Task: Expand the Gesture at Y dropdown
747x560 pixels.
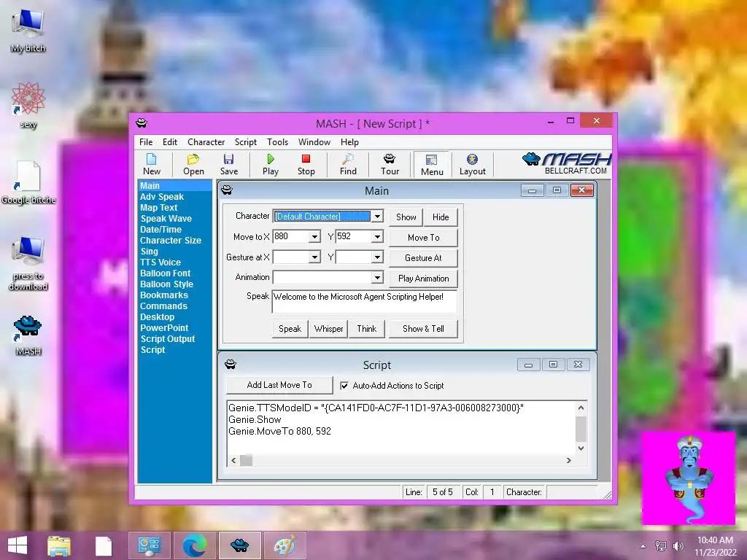Action: pos(377,257)
